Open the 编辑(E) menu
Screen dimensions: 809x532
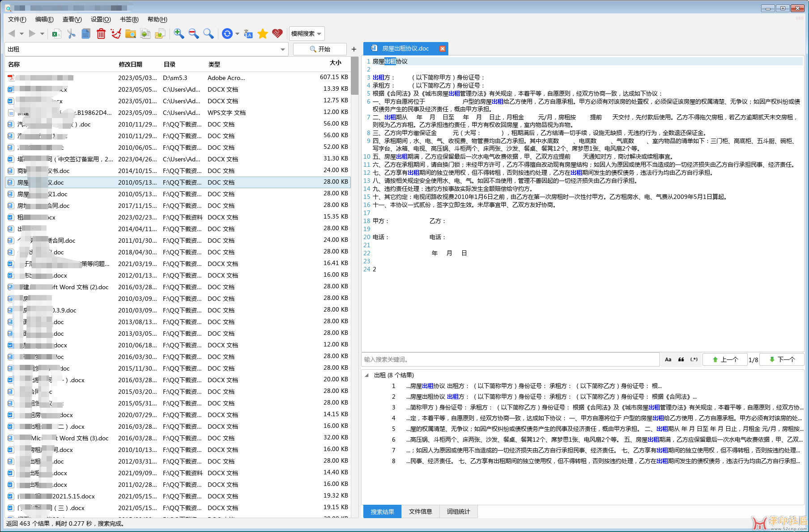[44, 19]
